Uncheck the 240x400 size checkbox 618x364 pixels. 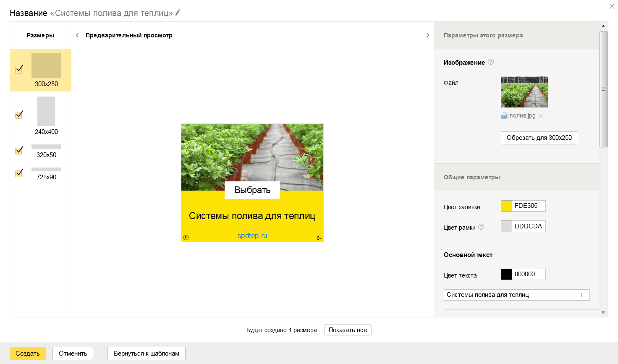[19, 115]
